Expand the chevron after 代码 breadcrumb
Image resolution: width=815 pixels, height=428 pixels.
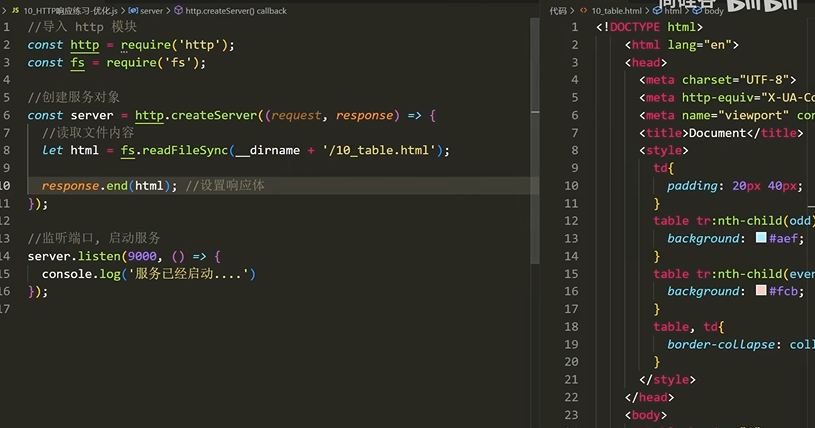tap(572, 10)
